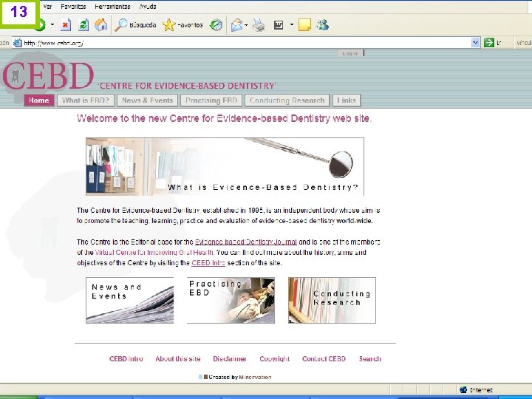Click the Stop (red X) toolbar icon
Screen dimensions: 532x399
tap(66, 25)
